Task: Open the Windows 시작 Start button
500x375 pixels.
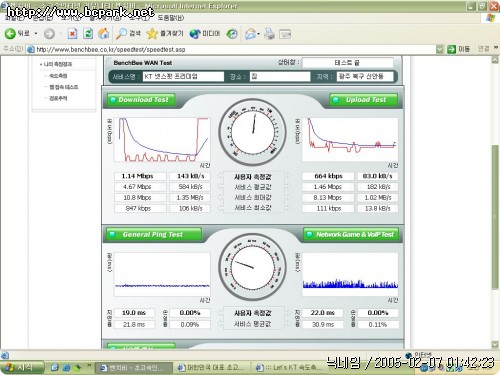Action: click(22, 367)
